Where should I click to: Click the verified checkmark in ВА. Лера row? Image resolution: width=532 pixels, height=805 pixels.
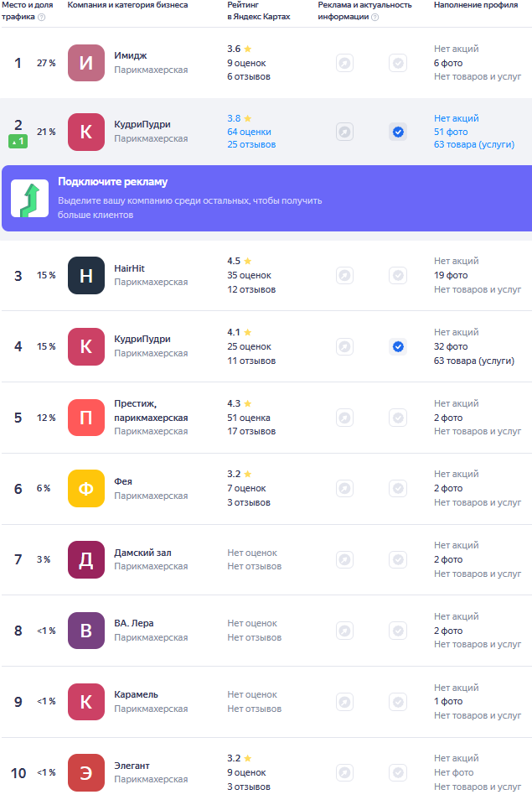point(398,631)
